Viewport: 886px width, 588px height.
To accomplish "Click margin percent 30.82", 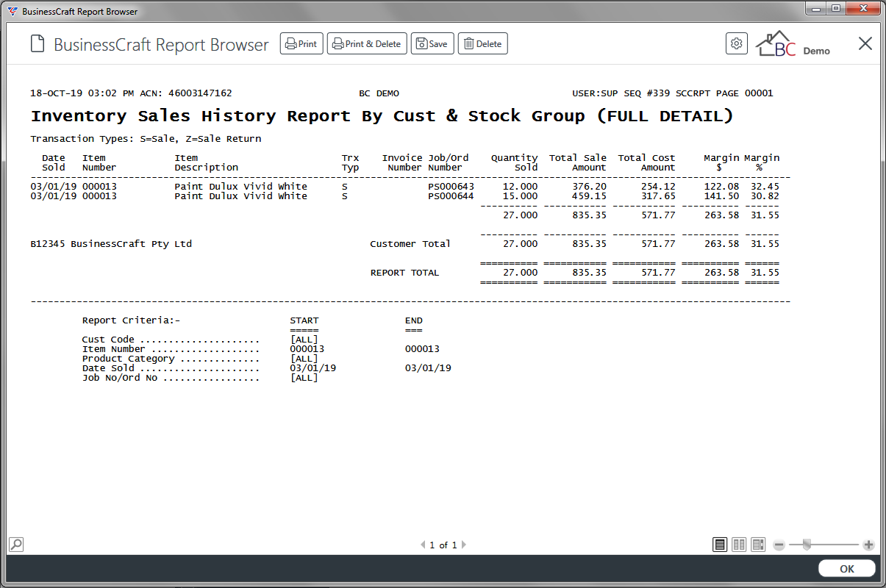I will point(765,196).
